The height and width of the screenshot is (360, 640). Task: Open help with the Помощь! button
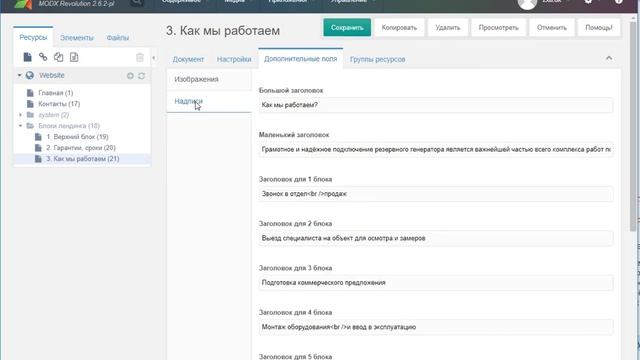[599, 27]
